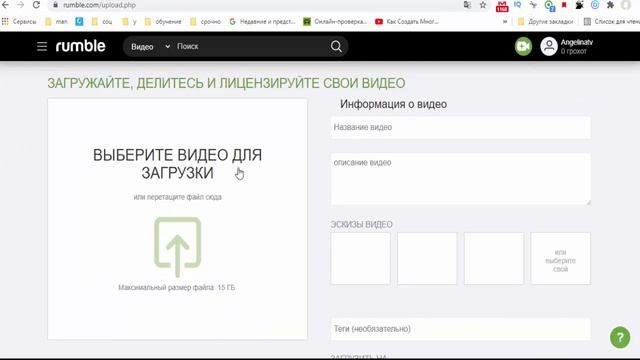Open the green help question mark button
The height and width of the screenshot is (360, 640).
(620, 338)
